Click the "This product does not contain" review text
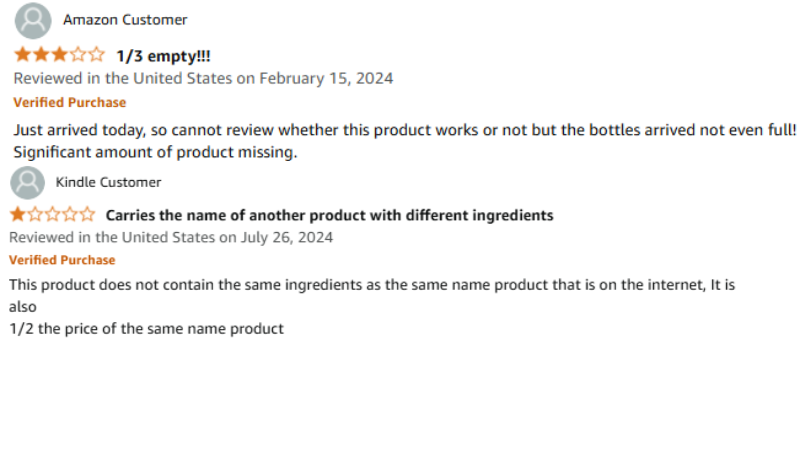 (372, 285)
